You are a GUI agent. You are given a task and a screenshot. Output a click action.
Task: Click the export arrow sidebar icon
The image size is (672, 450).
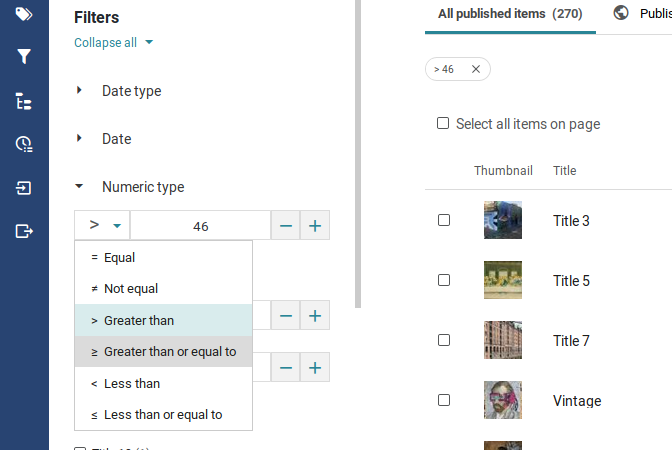coord(24,231)
